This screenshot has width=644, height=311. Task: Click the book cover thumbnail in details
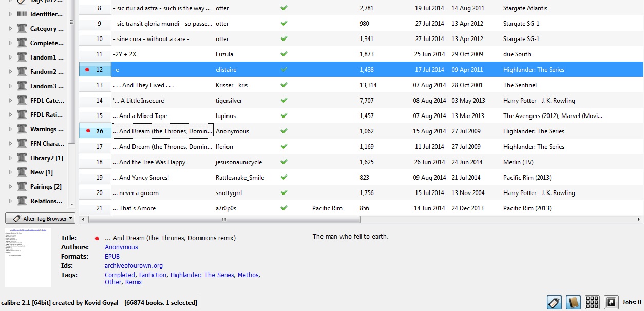tap(28, 258)
